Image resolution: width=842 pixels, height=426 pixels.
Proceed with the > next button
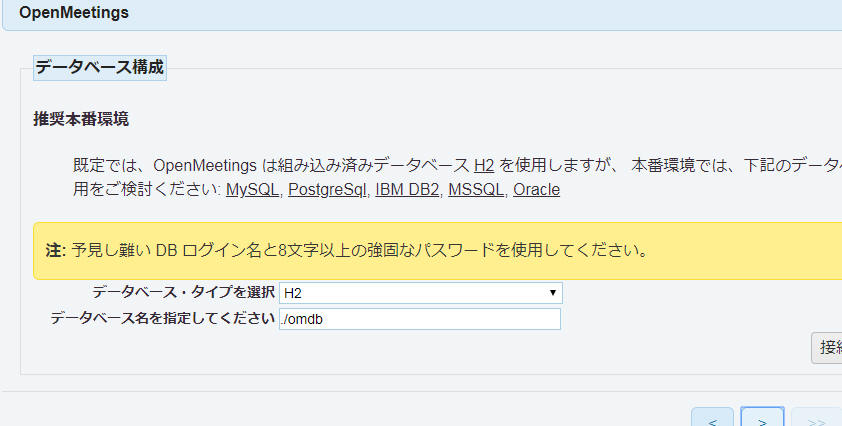762,420
